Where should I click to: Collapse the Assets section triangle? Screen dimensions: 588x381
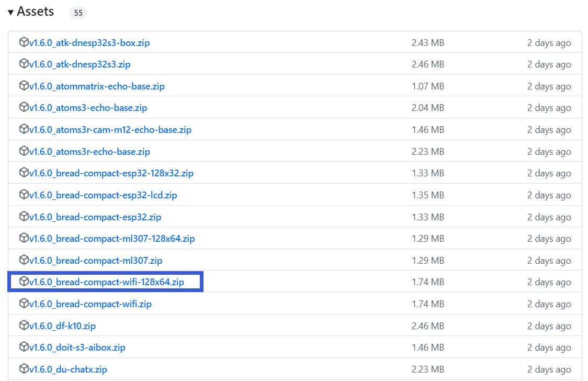(10, 13)
